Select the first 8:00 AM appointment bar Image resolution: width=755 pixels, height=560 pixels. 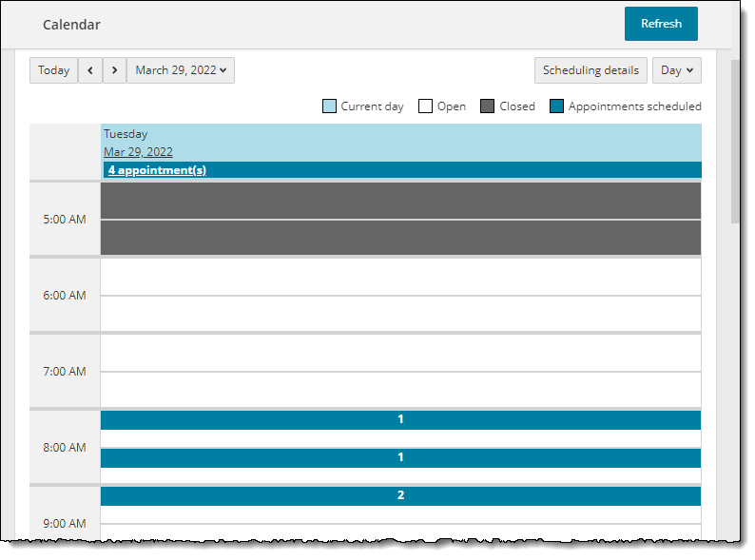[x=400, y=419]
